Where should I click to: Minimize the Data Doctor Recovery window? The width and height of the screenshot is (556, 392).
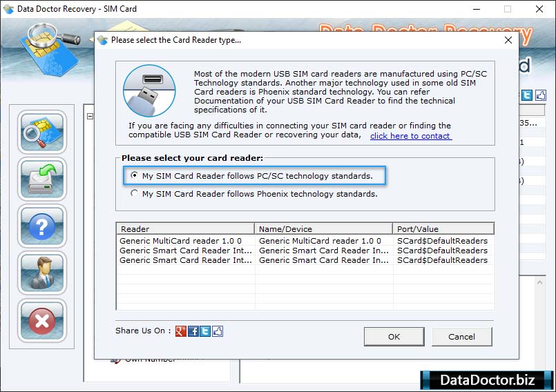point(477,9)
